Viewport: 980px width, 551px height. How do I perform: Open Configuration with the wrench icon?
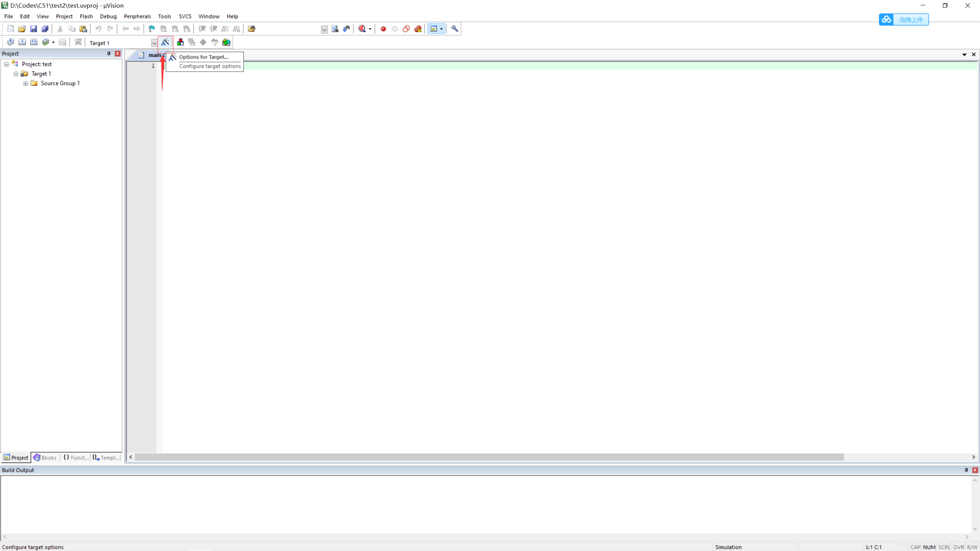click(x=454, y=29)
